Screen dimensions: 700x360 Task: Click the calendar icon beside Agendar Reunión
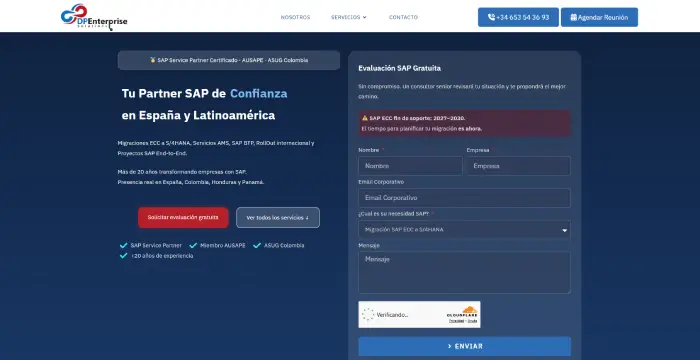tap(574, 17)
